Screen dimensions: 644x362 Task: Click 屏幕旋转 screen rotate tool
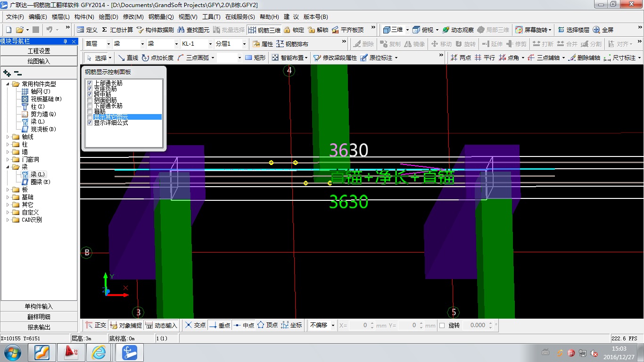(531, 30)
